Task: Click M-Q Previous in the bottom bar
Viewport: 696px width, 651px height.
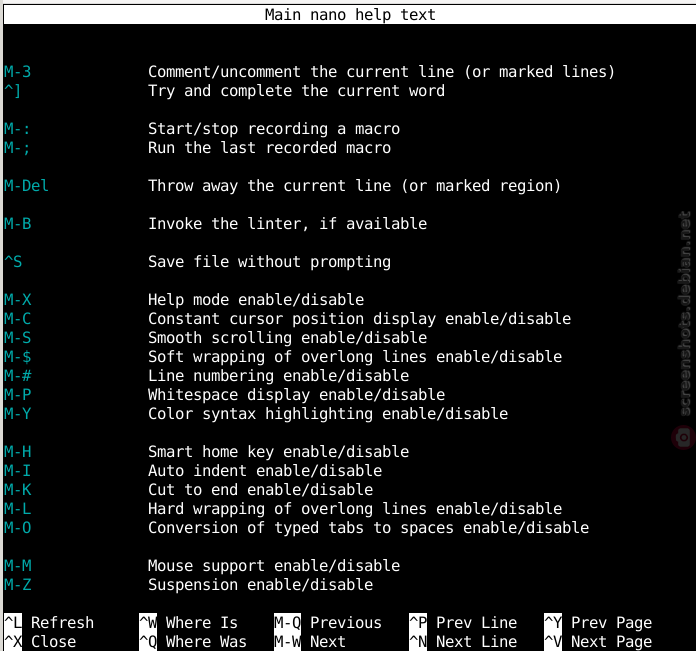Action: tap(328, 623)
